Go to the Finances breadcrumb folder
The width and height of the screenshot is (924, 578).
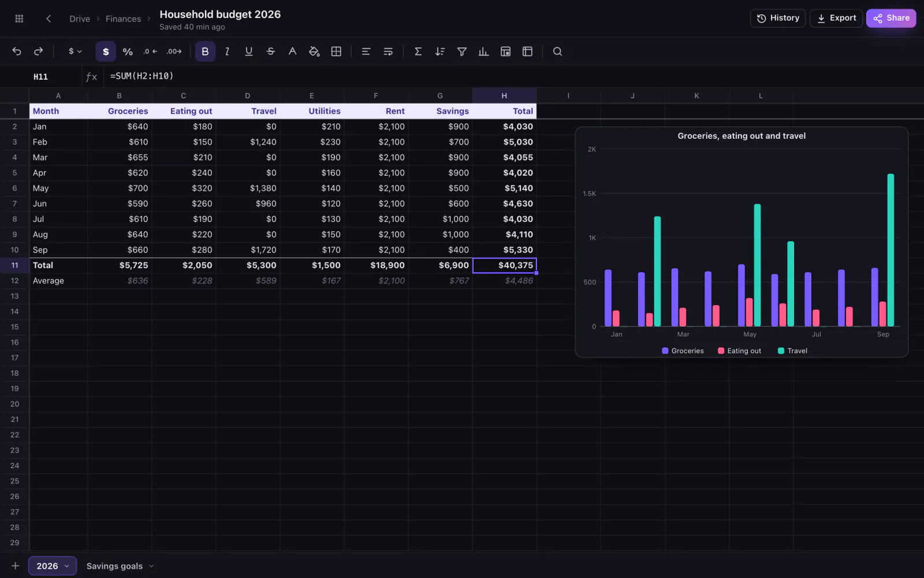click(123, 18)
